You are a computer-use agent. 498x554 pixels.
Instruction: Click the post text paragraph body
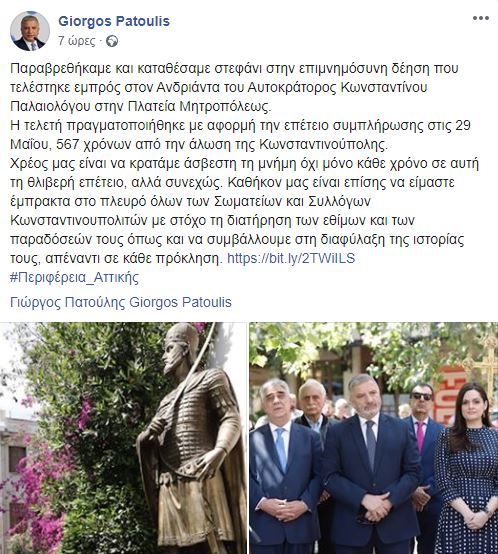pyautogui.click(x=244, y=163)
